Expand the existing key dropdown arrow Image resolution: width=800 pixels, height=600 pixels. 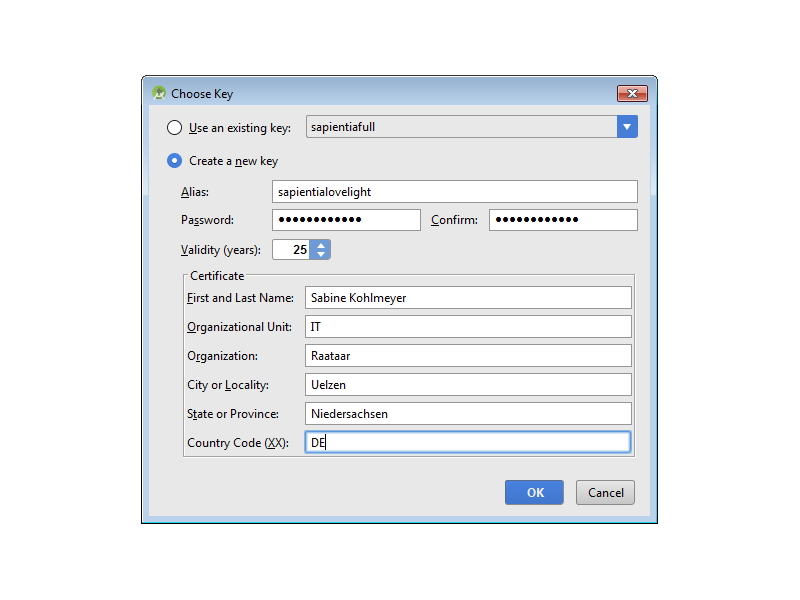click(x=627, y=127)
